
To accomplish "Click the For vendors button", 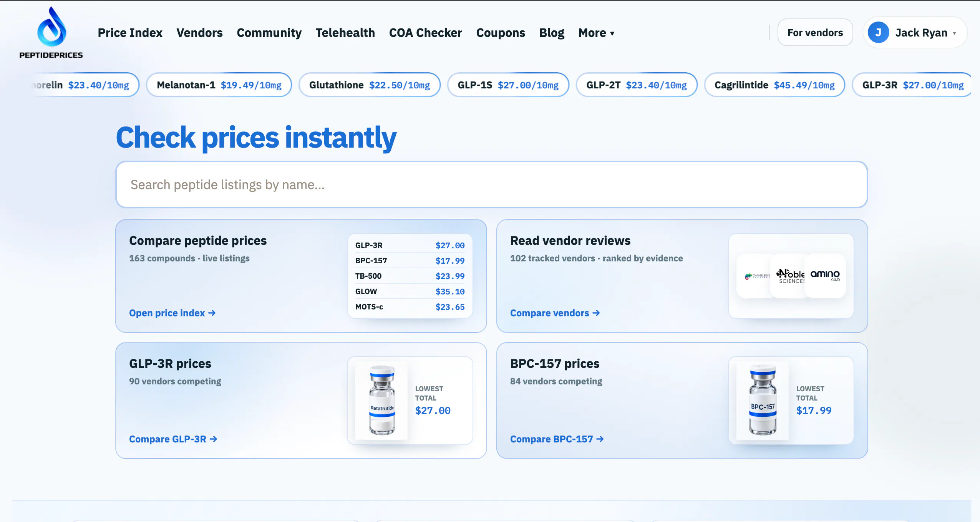I will (x=815, y=33).
